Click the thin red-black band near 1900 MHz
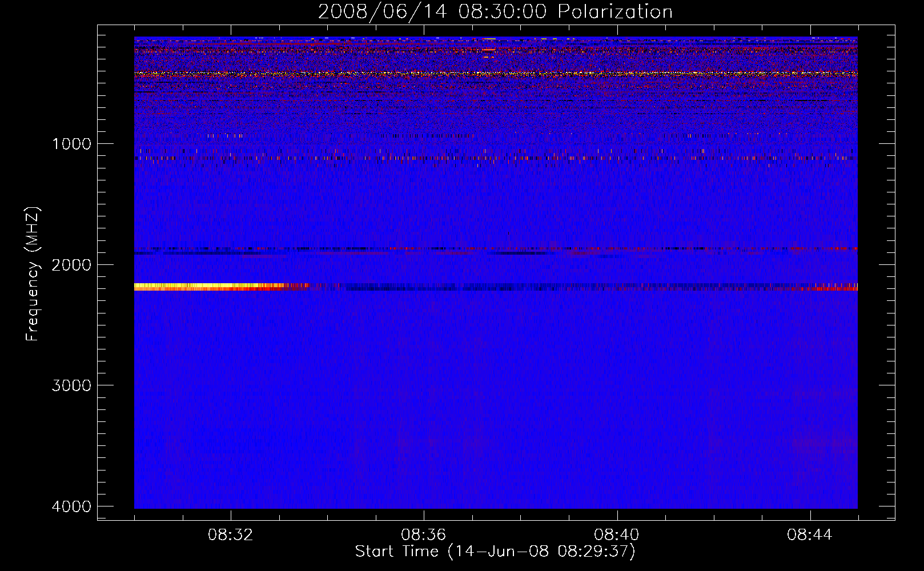The height and width of the screenshot is (571, 924). tap(496, 249)
